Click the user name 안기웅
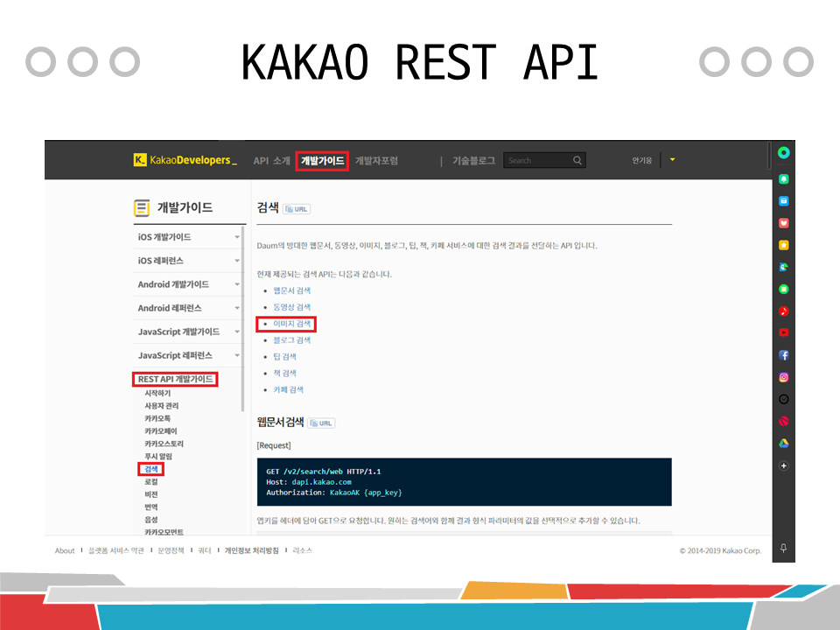Viewport: 840px width, 630px height. coord(641,160)
